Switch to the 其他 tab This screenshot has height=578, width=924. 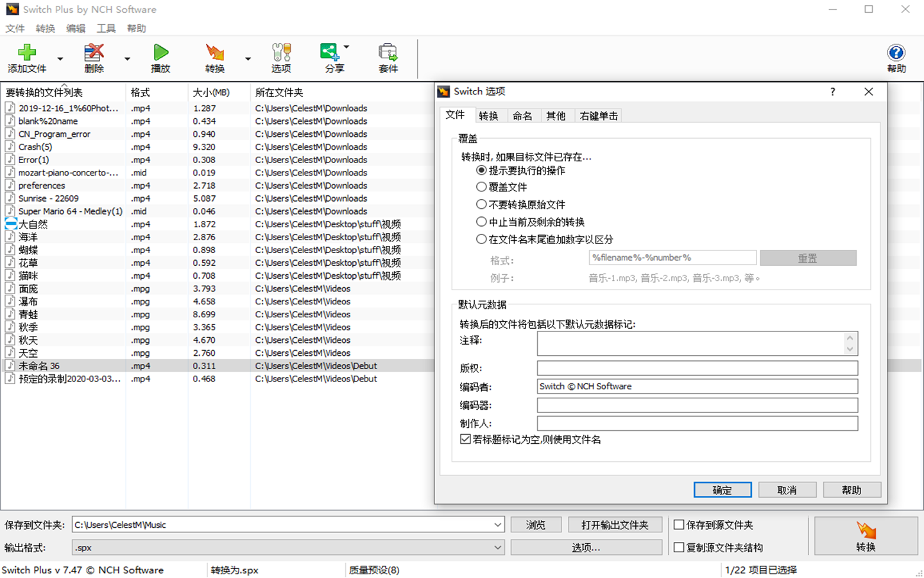click(x=556, y=116)
